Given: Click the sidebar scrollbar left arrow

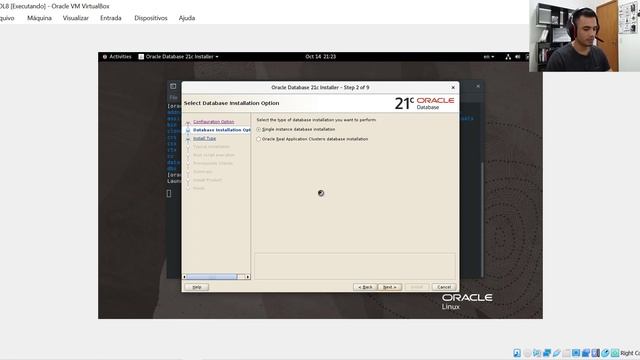Looking at the screenshot, I should (x=184, y=277).
